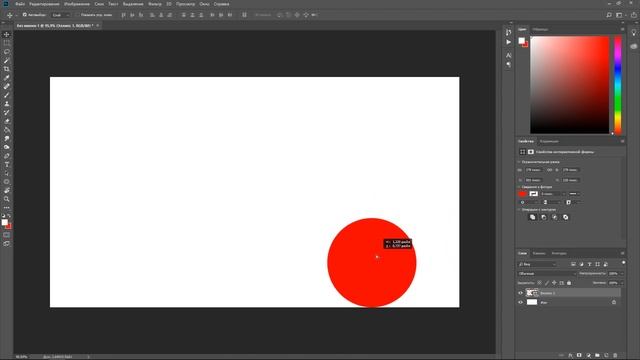640x360 pixels.
Task: Collapse the Bounding Box section
Action: coord(520,162)
